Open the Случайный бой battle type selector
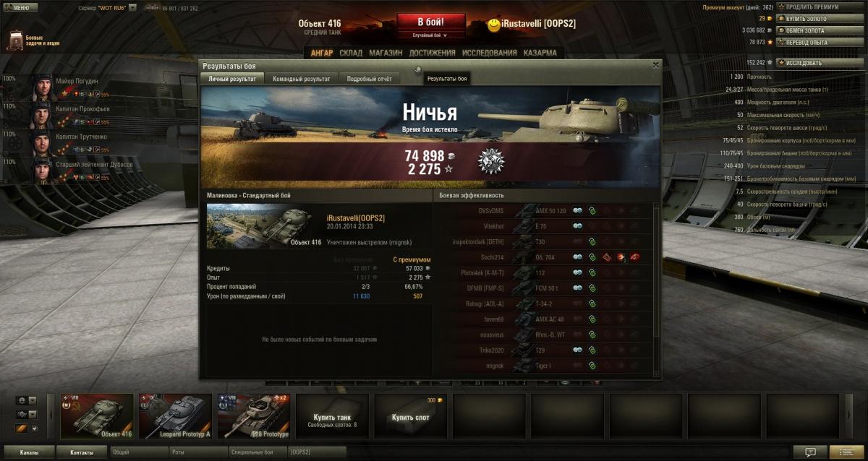This screenshot has width=868, height=461. click(x=430, y=35)
